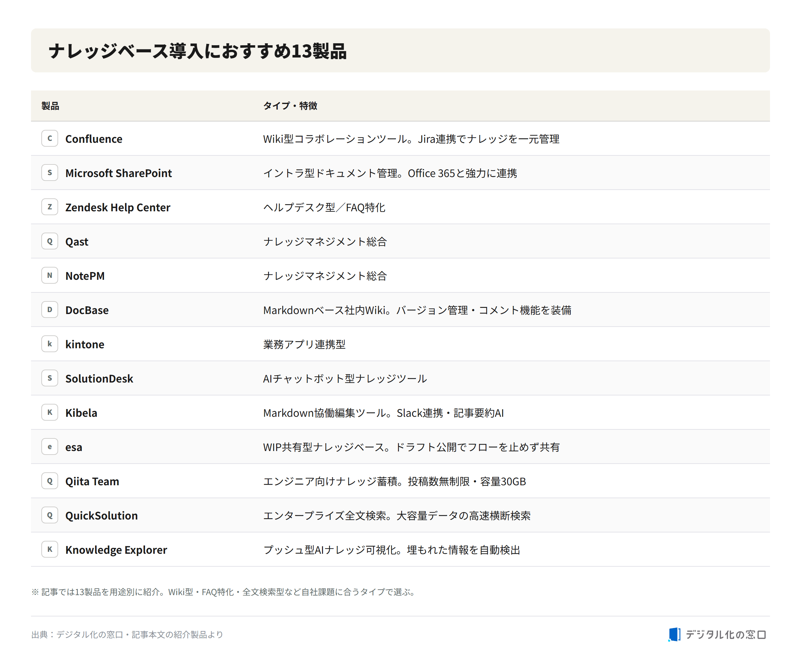Click the ヘルプデスク型／FAQ特化 description

(324, 208)
